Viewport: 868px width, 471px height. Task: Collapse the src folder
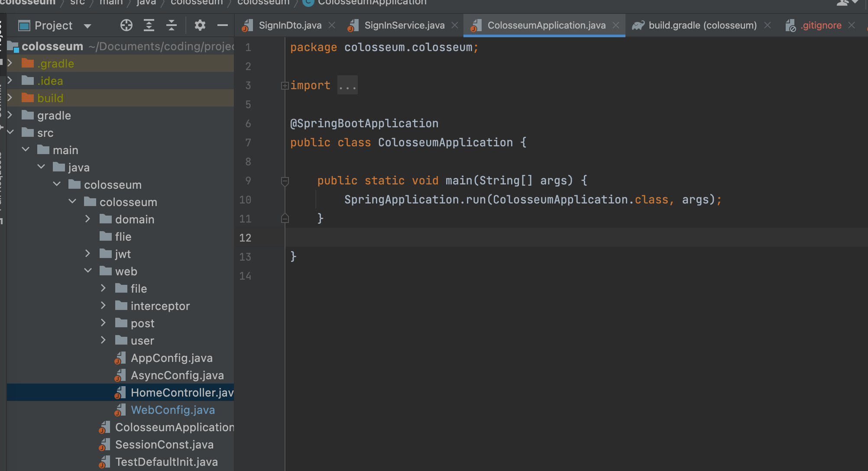(x=10, y=132)
